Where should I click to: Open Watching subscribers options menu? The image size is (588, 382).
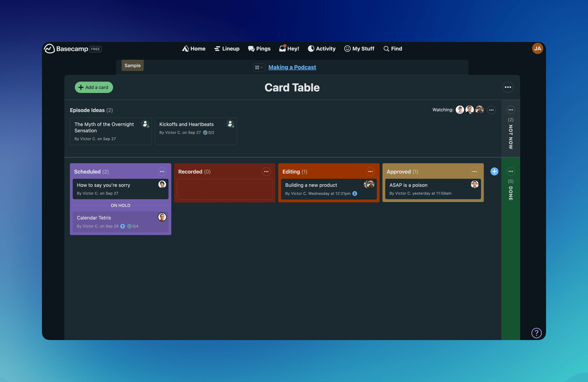pyautogui.click(x=491, y=110)
